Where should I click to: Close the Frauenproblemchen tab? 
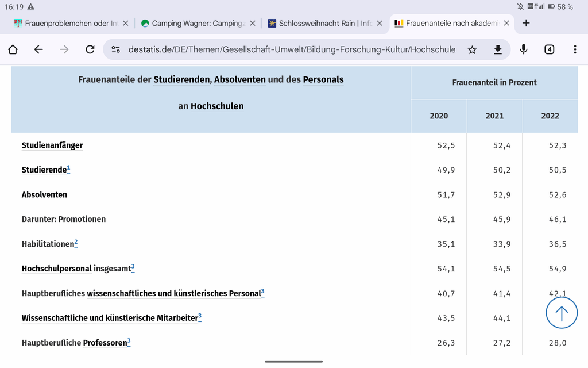126,23
